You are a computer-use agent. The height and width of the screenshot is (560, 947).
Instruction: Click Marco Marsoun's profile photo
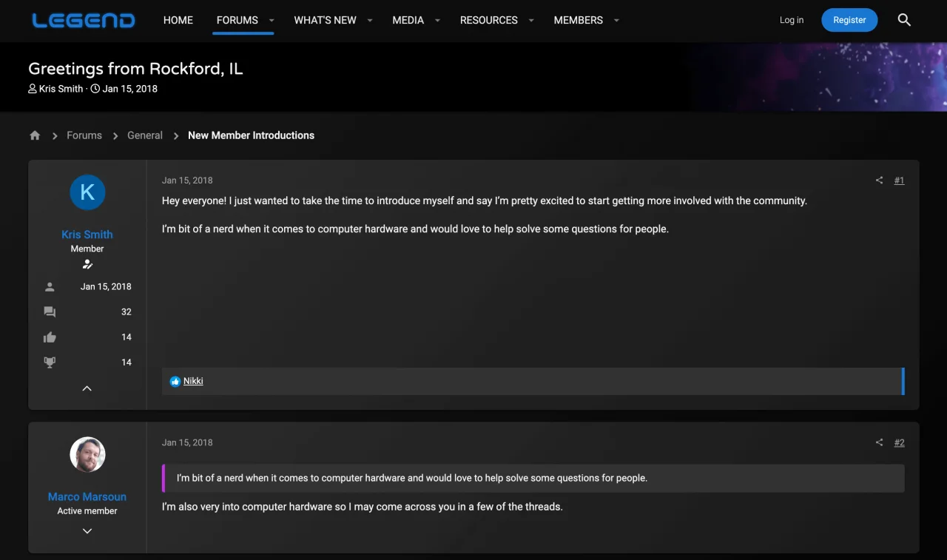87,454
